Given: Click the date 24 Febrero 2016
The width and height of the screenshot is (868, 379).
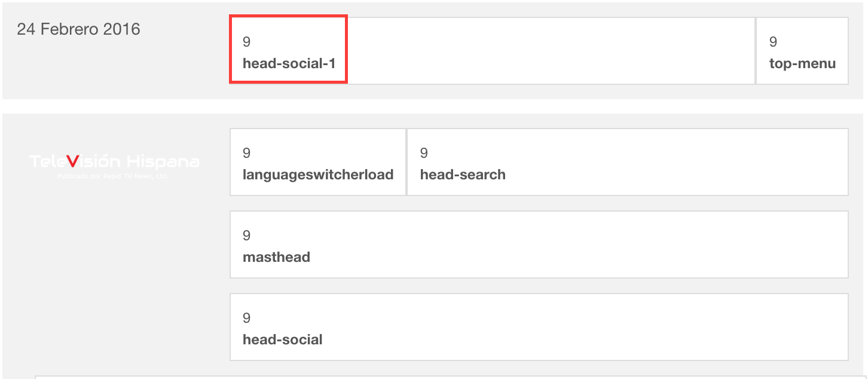Looking at the screenshot, I should tap(78, 29).
